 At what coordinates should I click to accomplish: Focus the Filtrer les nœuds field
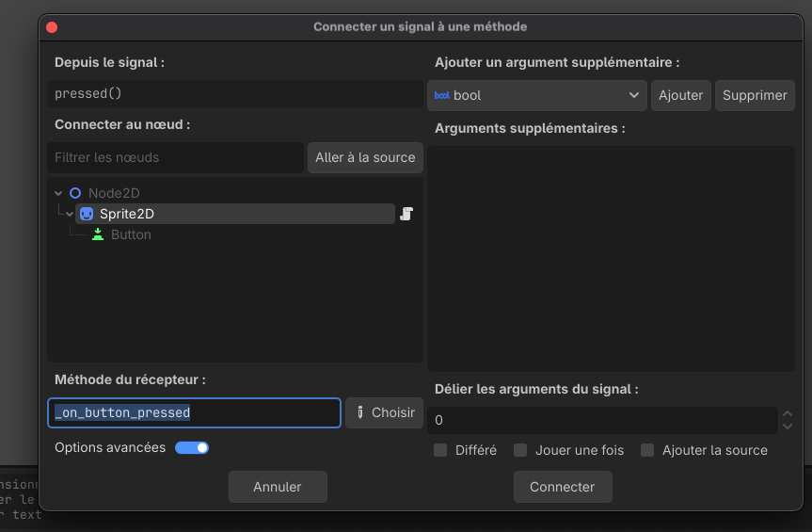pyautogui.click(x=175, y=157)
